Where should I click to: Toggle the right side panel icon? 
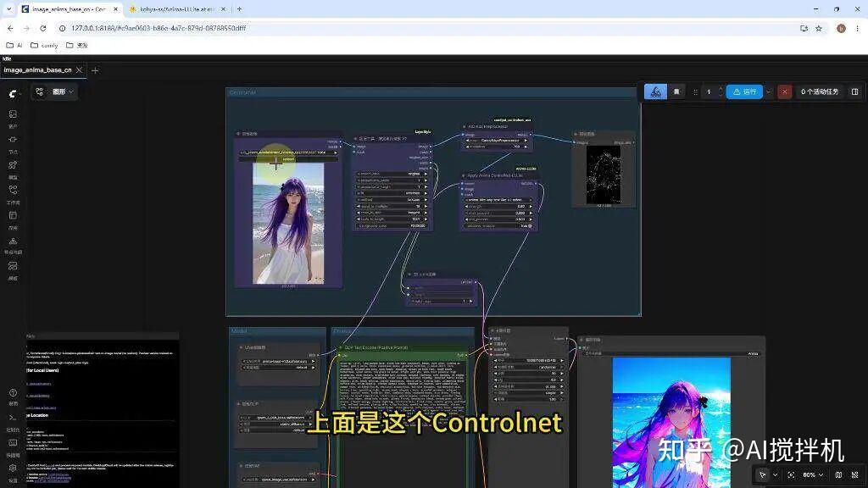854,91
